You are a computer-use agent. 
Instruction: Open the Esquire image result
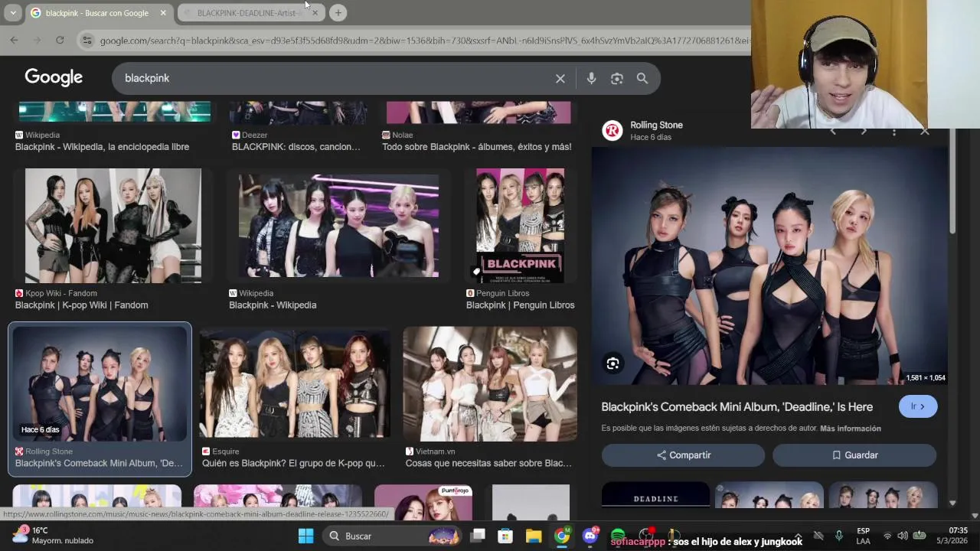(295, 383)
